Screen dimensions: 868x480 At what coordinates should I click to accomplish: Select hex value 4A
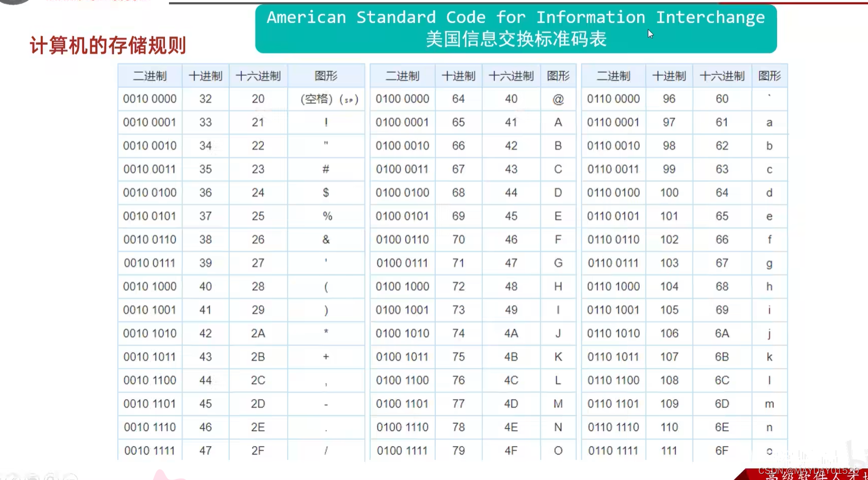point(511,334)
